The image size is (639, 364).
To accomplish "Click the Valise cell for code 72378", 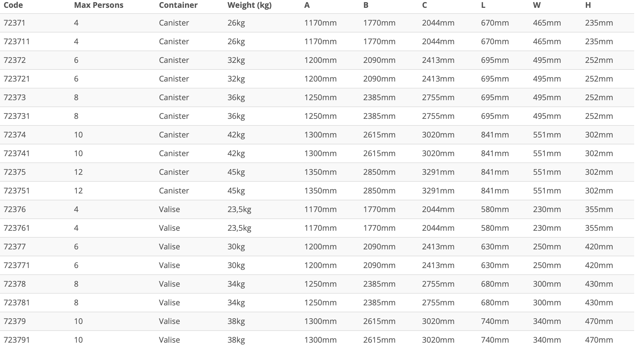I will 169,284.
